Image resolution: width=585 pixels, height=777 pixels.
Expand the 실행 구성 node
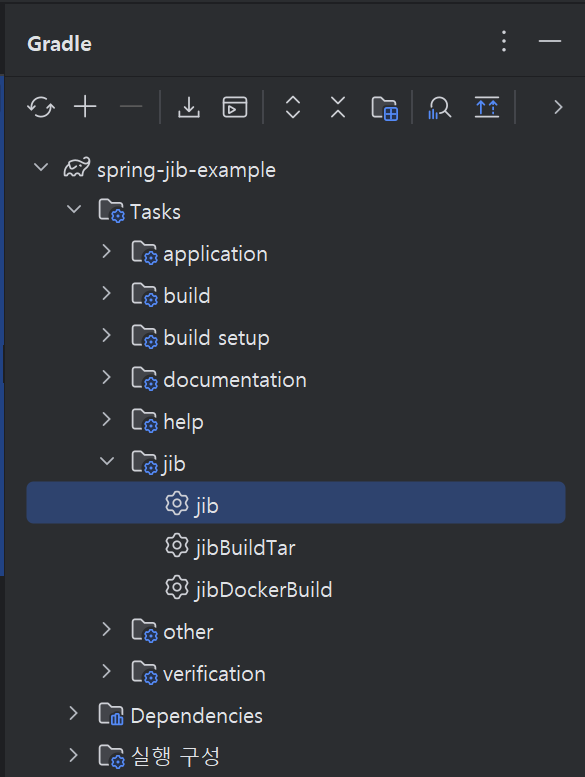pos(73,755)
